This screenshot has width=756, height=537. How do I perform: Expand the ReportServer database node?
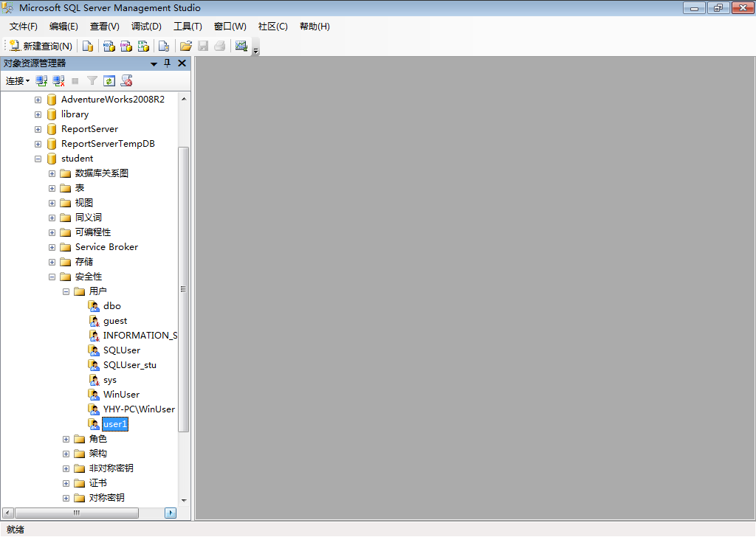coord(38,129)
